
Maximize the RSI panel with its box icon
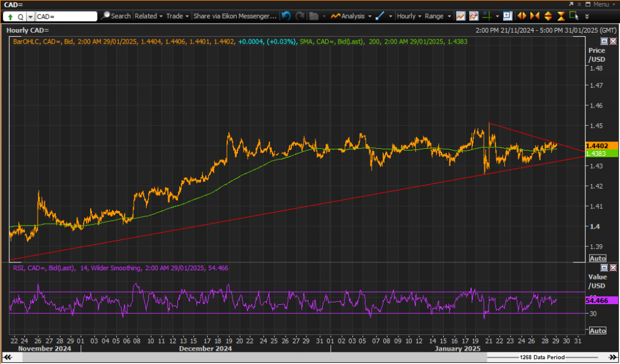click(604, 268)
